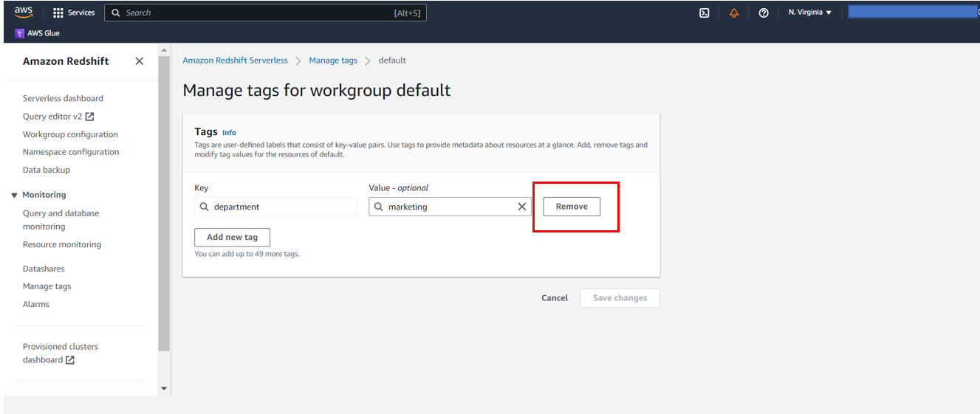Image resolution: width=980 pixels, height=414 pixels.
Task: Open the Services grid menu
Action: click(x=74, y=13)
